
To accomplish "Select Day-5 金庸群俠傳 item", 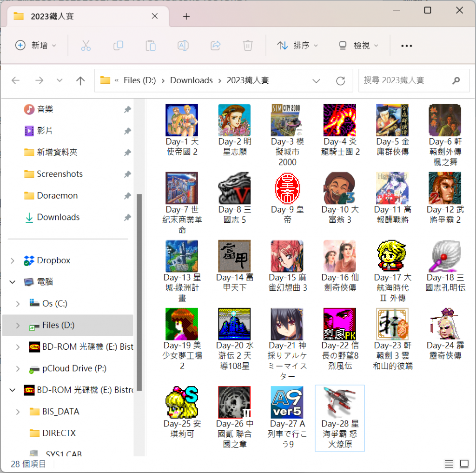I will pyautogui.click(x=392, y=130).
